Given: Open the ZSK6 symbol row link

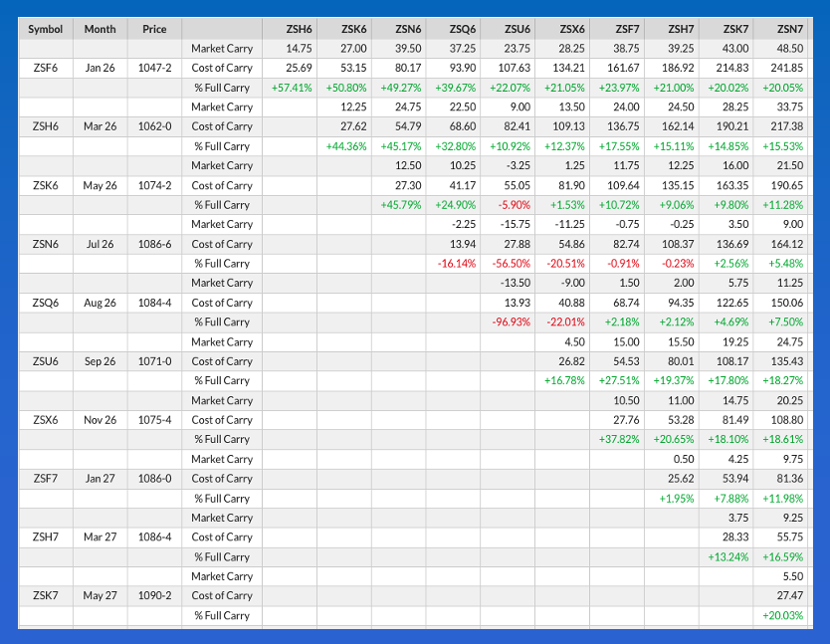Looking at the screenshot, I should (45, 185).
